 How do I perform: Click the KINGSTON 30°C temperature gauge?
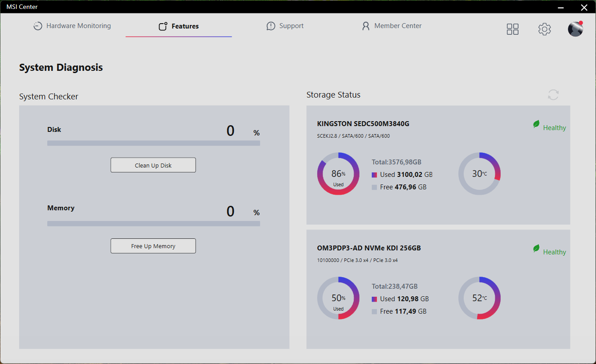click(479, 174)
